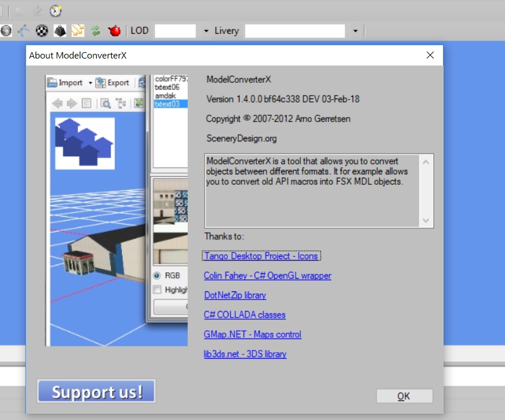505x420 pixels.
Task: Click the Thanks to: label
Action: 224,236
